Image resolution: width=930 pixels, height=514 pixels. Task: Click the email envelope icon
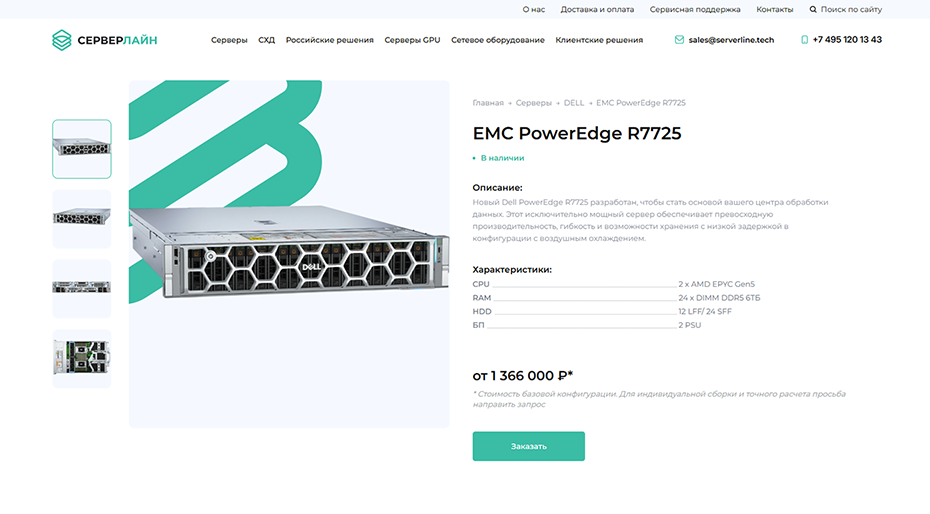point(679,40)
